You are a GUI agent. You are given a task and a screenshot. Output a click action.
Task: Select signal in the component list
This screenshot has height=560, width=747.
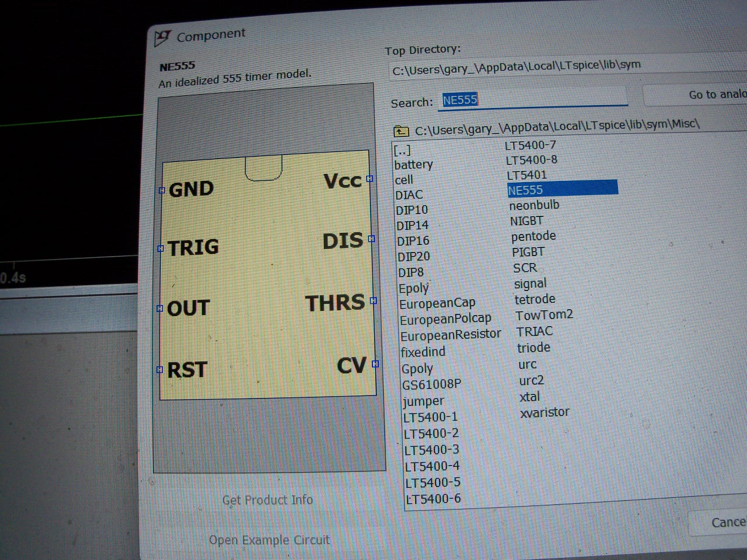coord(530,283)
